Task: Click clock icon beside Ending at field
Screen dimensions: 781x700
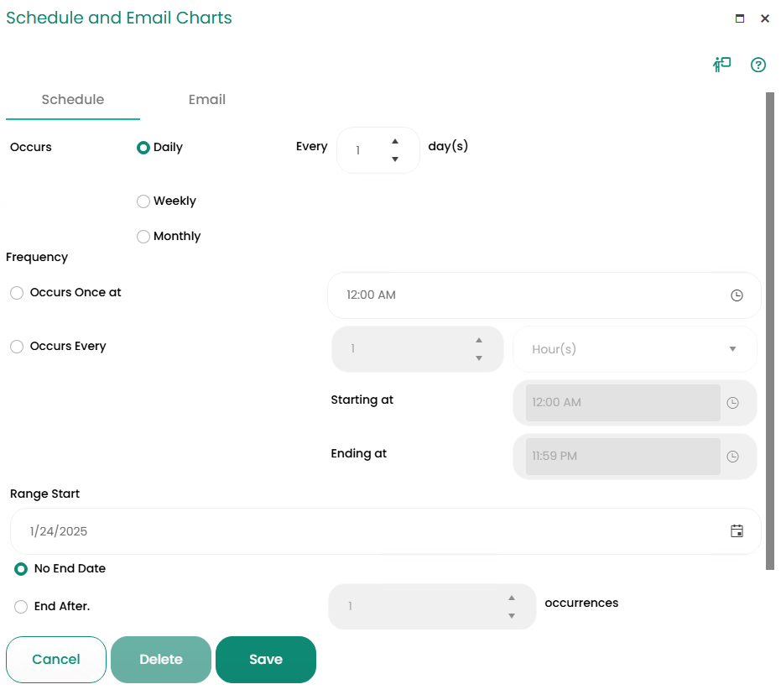Action: point(732,457)
